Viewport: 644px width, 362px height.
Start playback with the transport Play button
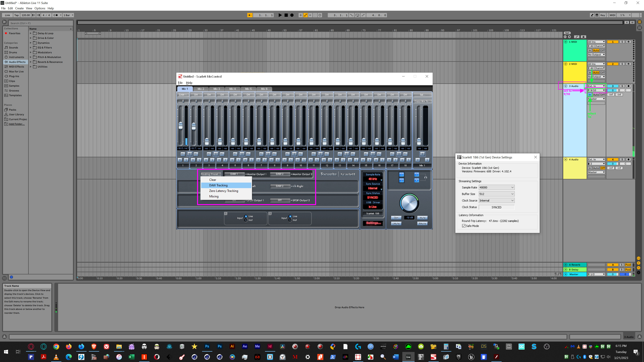[x=280, y=15]
